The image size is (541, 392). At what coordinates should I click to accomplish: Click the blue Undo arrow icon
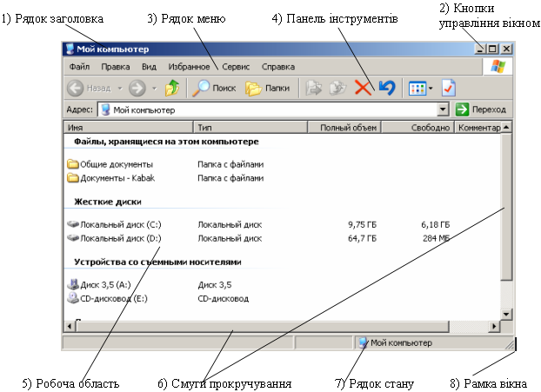[x=387, y=88]
